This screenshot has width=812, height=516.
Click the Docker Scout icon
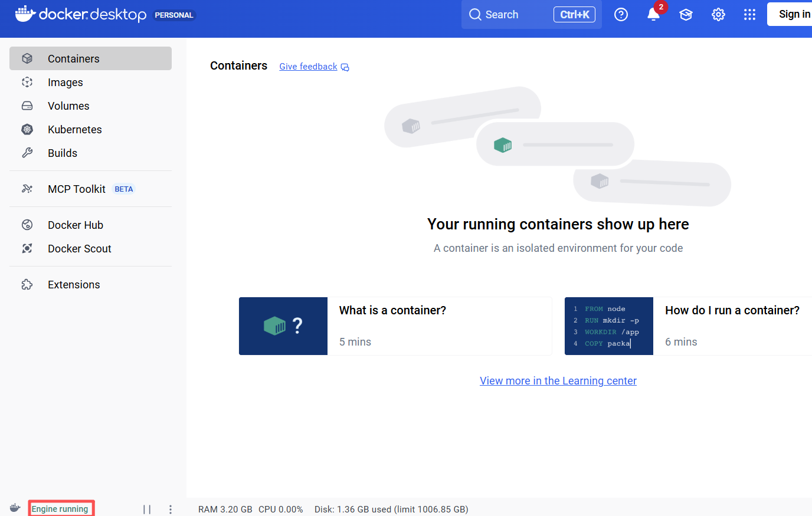[x=27, y=248]
